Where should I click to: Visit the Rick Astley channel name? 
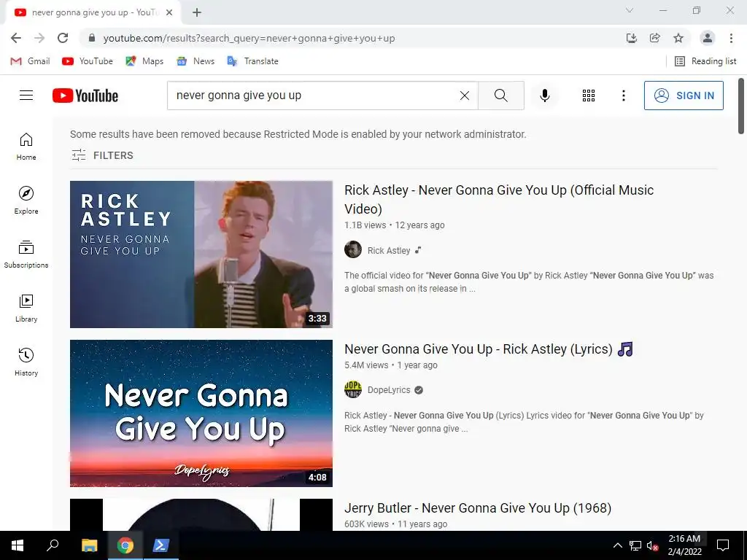click(389, 251)
